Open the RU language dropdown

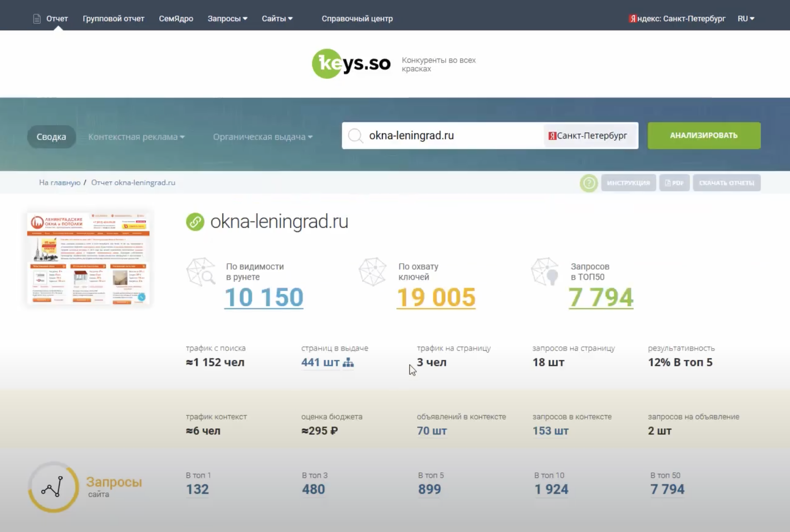tap(746, 19)
